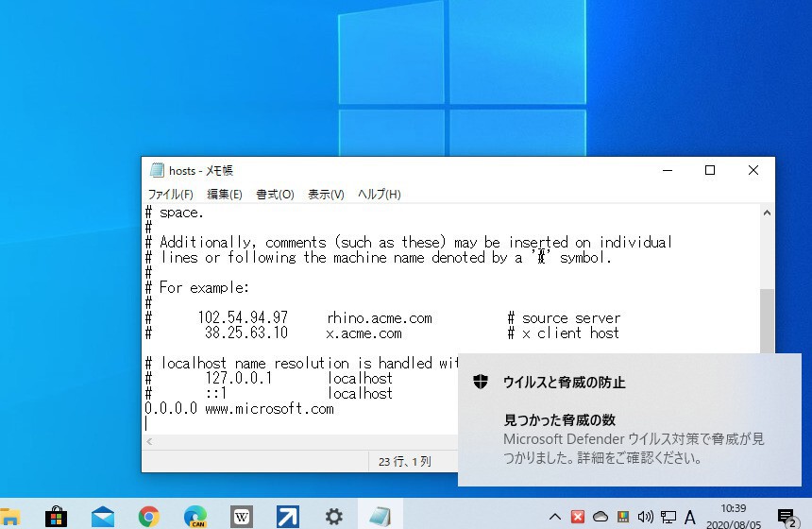Open the blue arrow shortcut taskbar icon
This screenshot has height=529, width=812.
[287, 517]
